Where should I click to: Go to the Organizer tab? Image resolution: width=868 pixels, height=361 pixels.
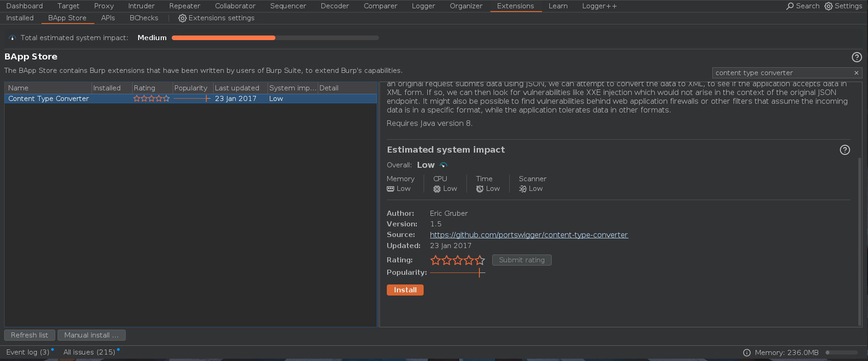pos(466,6)
